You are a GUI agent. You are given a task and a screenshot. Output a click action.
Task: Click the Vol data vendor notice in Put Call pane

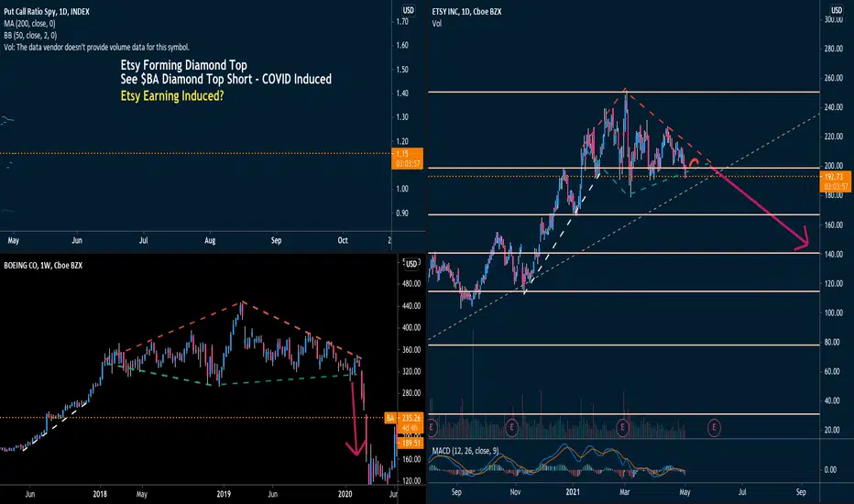[96, 48]
